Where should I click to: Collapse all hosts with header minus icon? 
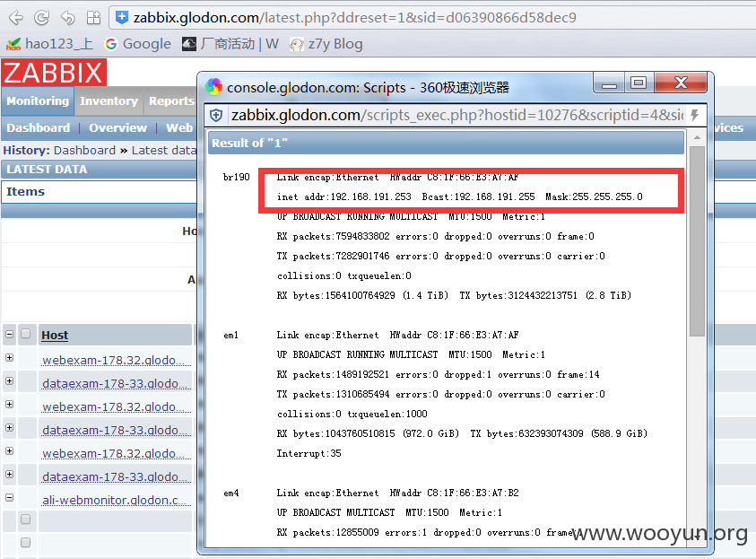tap(9, 335)
